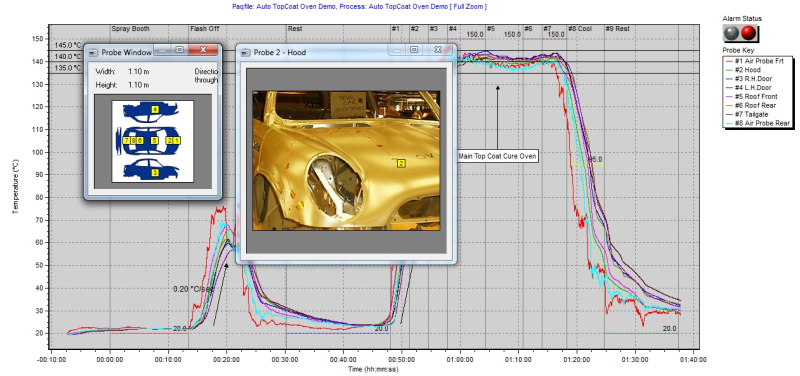Image resolution: width=800 pixels, height=376 pixels.
Task: Click the Height 1.10 m value
Action: tap(139, 85)
